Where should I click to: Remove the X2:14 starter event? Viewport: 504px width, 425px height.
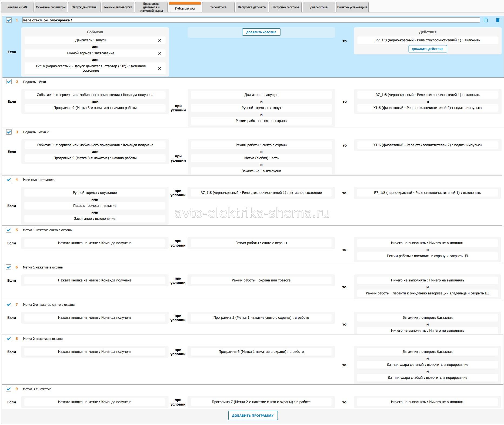(159, 68)
